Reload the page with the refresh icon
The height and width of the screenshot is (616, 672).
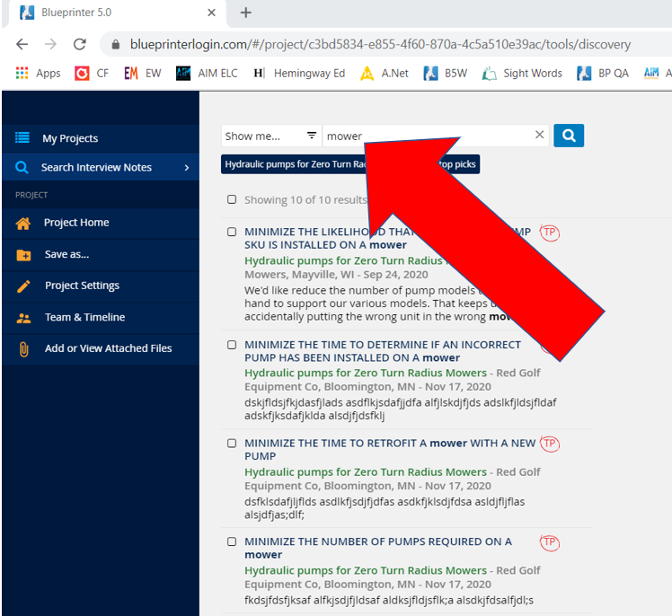pyautogui.click(x=80, y=44)
